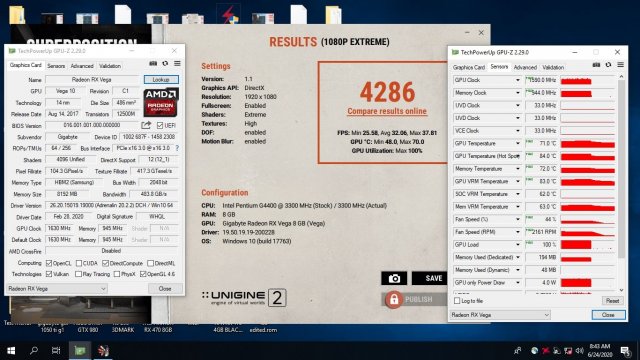This screenshot has width=640, height=360.
Task: Expand the SOC VRM Temperature sensor dropdown
Action: point(518,194)
